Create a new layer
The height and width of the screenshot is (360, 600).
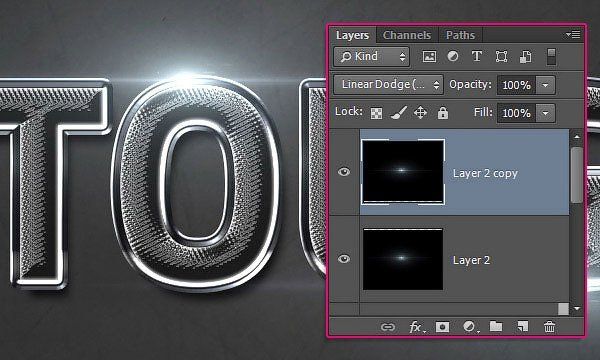click(523, 326)
